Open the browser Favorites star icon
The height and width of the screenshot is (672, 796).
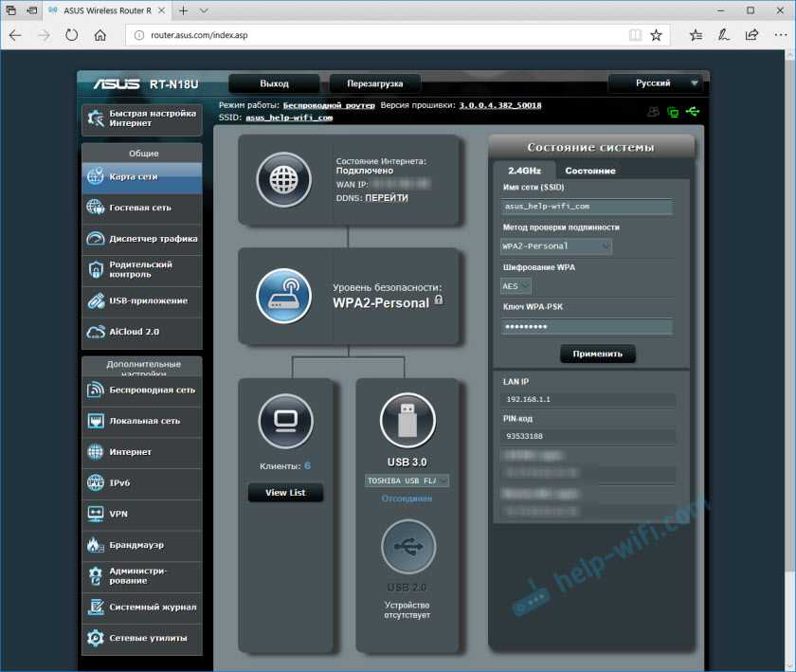tap(656, 35)
